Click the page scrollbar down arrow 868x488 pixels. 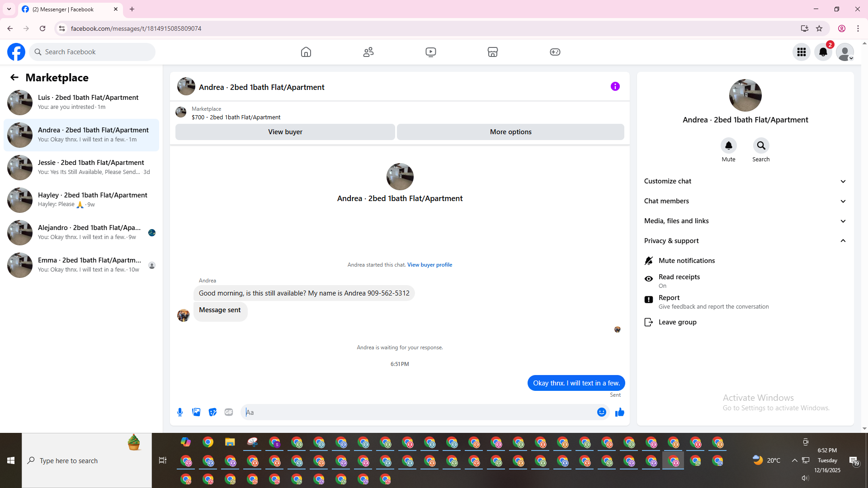click(864, 429)
